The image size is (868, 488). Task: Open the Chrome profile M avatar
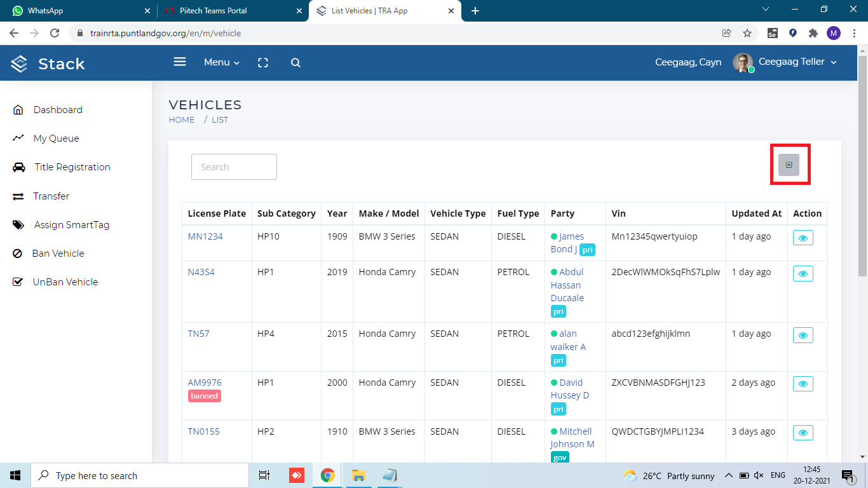[833, 33]
